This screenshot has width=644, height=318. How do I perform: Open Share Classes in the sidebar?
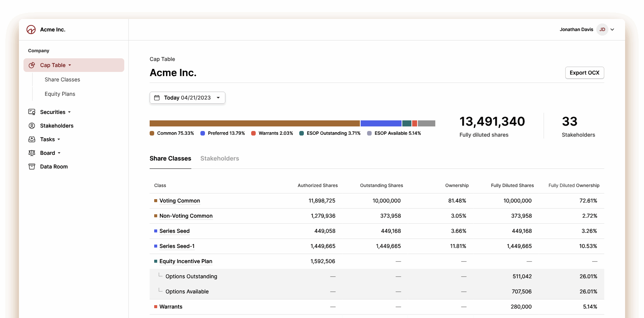tap(63, 79)
